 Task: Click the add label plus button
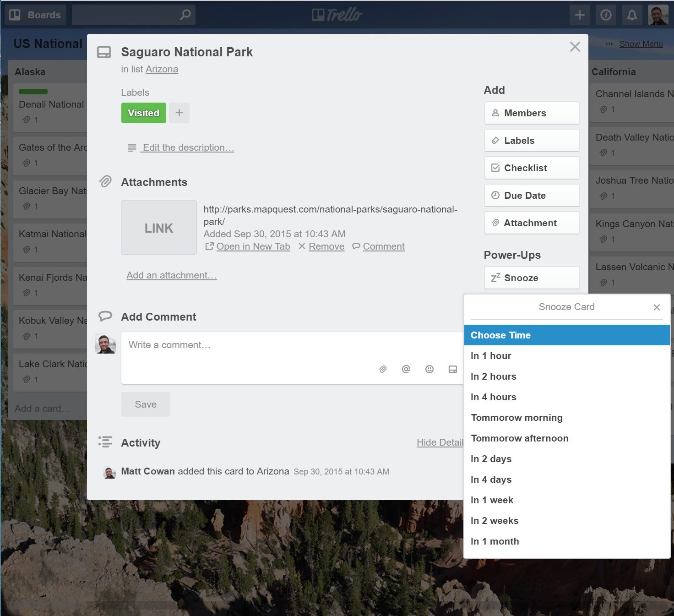[x=179, y=113]
